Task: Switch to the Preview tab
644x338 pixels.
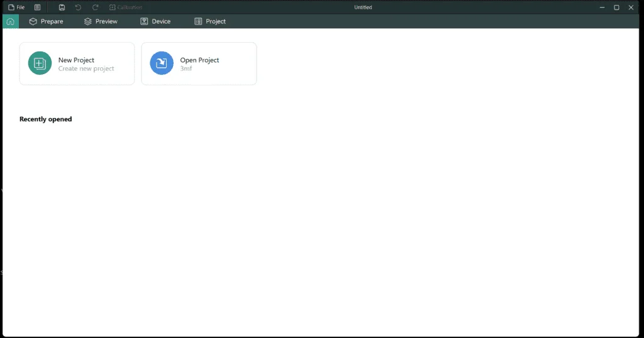Action: coord(101,21)
